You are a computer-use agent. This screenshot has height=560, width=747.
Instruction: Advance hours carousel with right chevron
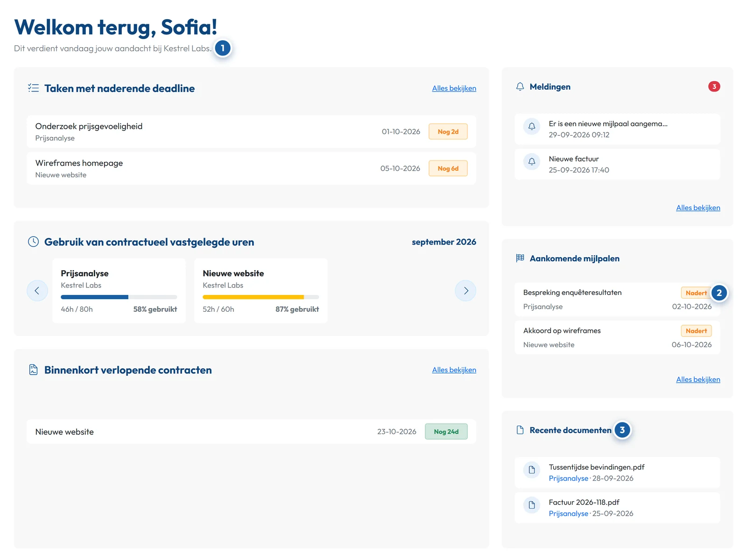pyautogui.click(x=465, y=291)
